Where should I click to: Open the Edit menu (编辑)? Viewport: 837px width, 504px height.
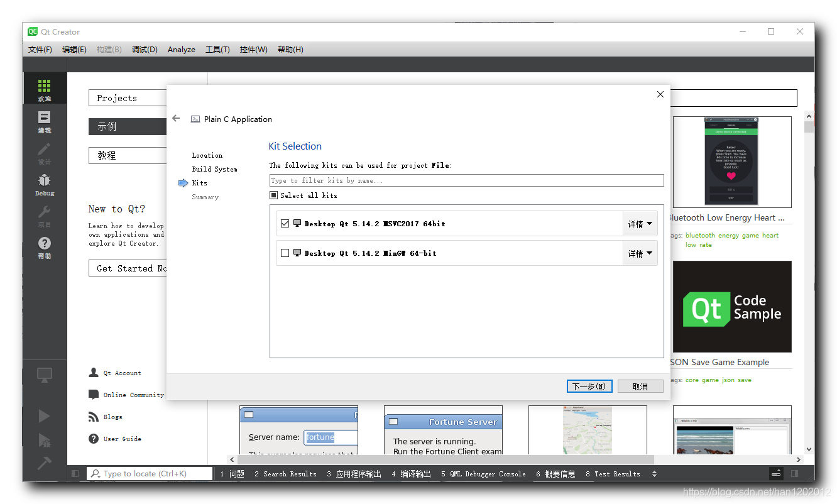tap(74, 50)
